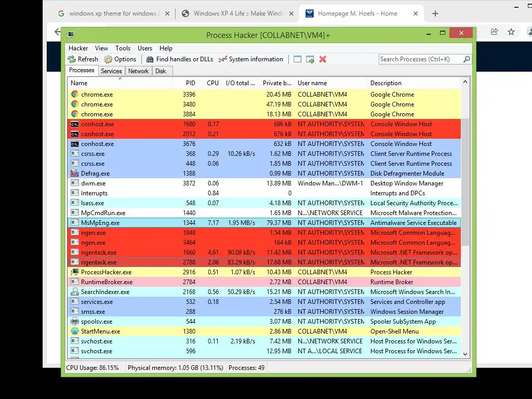Viewport: 532px width, 399px height.
Task: Select svchost.exe with PID 316
Action: [264, 341]
